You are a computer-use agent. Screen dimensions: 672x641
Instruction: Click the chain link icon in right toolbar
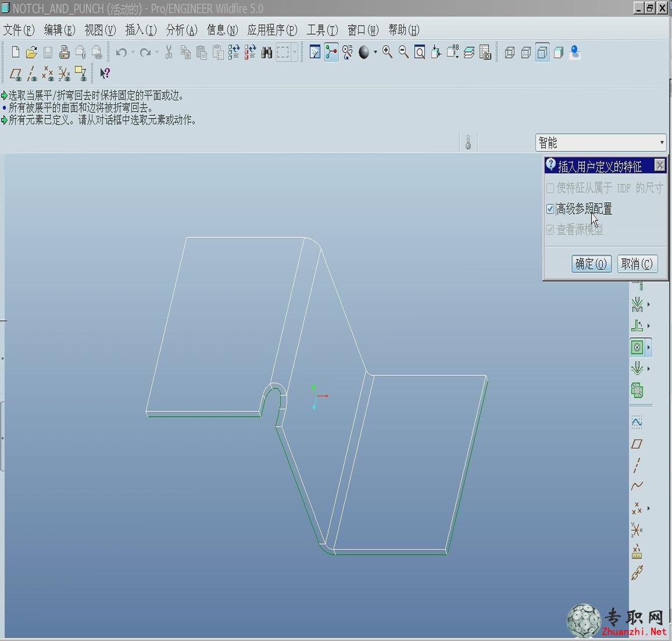point(637,572)
